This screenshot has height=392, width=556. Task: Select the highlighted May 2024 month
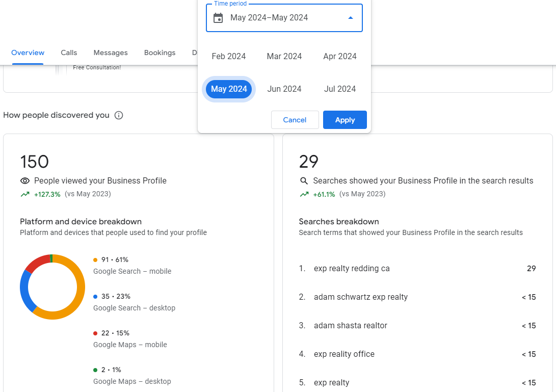(229, 89)
